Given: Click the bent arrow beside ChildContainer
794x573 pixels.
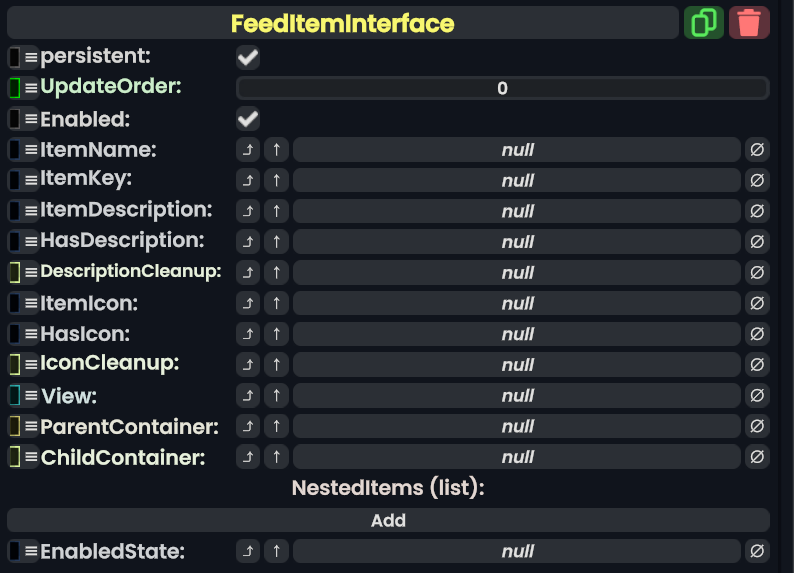Looking at the screenshot, I should tap(248, 457).
